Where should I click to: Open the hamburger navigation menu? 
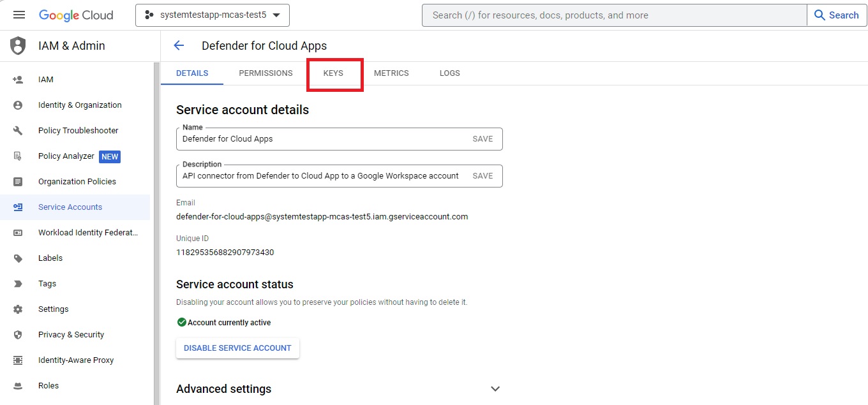(19, 15)
